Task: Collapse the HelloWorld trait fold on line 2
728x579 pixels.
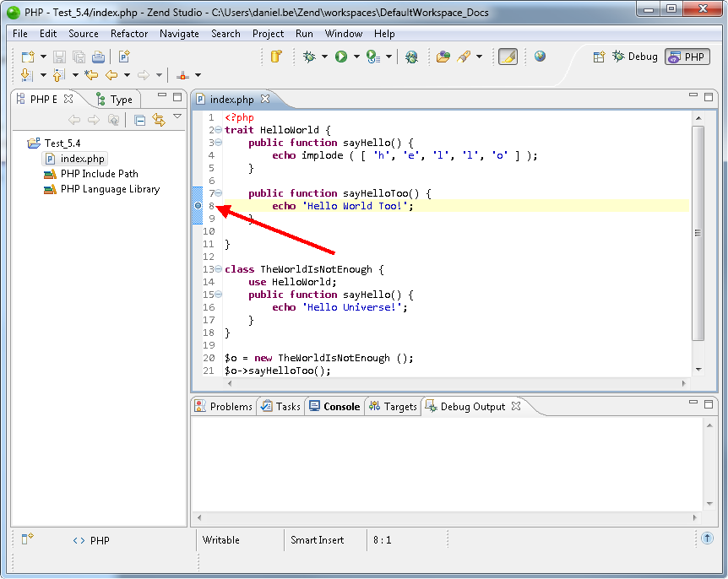Action: pos(219,130)
